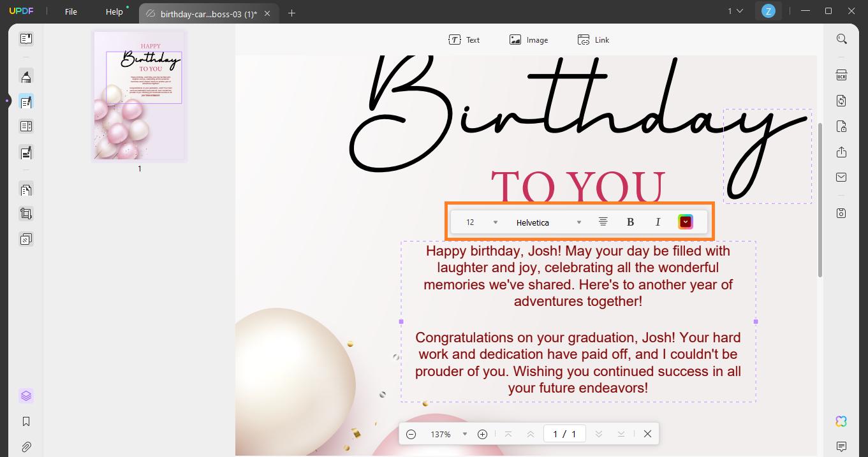
Task: Expand the window count dropdown showing 1
Action: click(735, 11)
